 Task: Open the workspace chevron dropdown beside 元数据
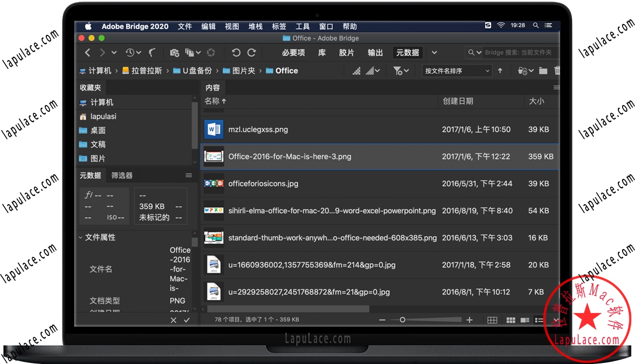(x=434, y=52)
